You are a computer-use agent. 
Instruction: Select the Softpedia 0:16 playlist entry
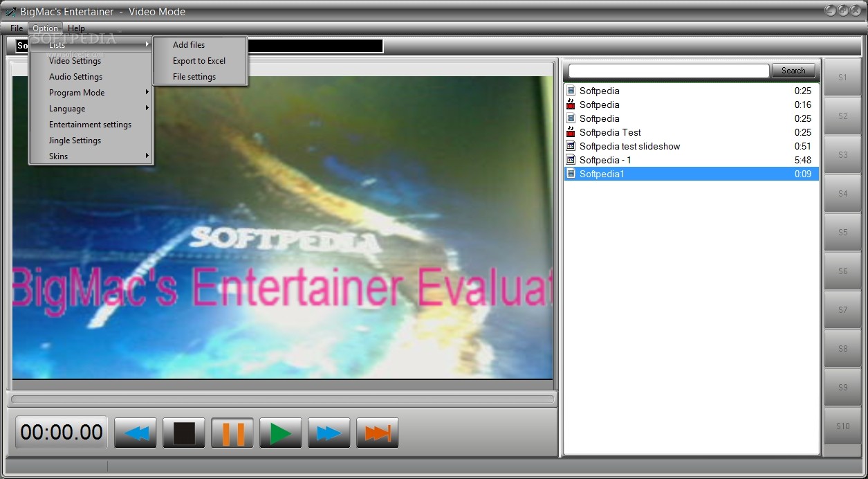691,105
